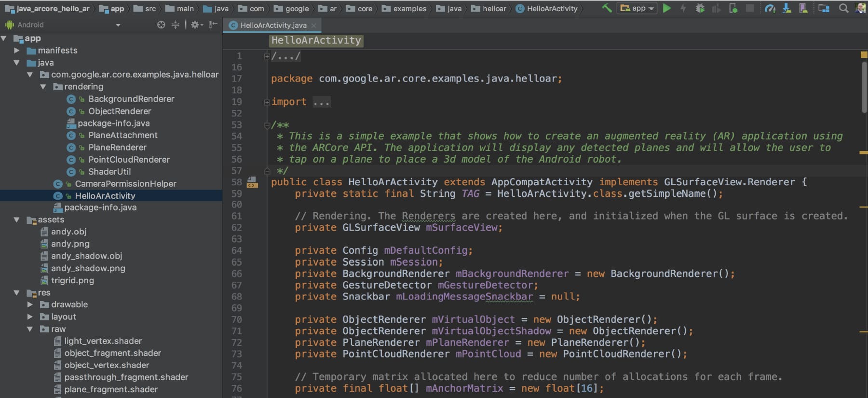This screenshot has width=868, height=398.
Task: Toggle fold on the collapsed header comment
Action: (x=267, y=56)
